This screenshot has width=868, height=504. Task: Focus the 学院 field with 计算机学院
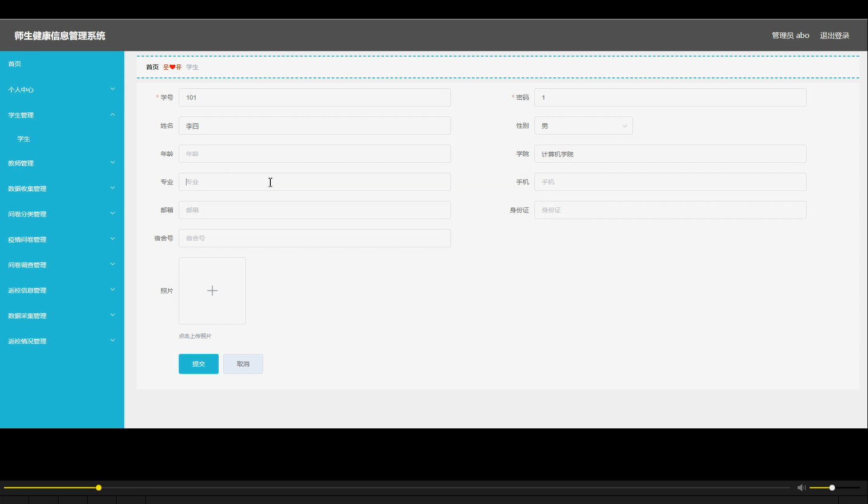tap(670, 153)
